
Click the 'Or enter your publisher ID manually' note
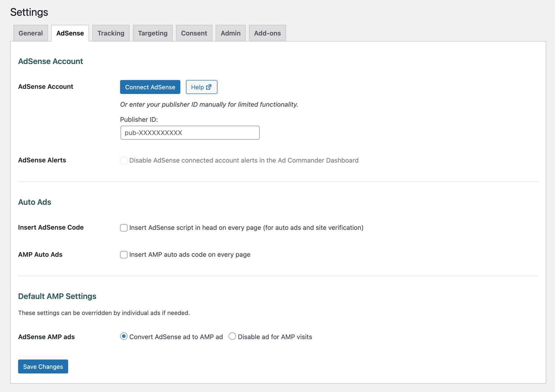tap(209, 104)
